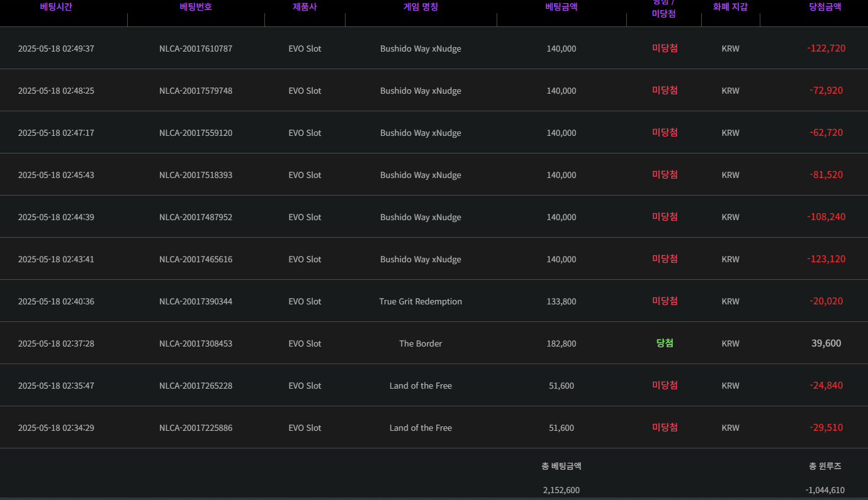Image resolution: width=868 pixels, height=500 pixels.
Task: Click the 제품사 column header
Action: pyautogui.click(x=305, y=7)
